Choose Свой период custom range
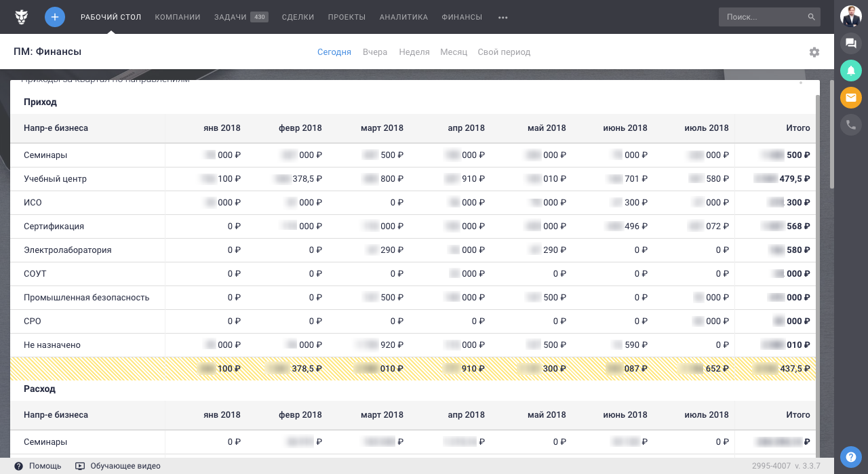868x474 pixels. click(504, 52)
